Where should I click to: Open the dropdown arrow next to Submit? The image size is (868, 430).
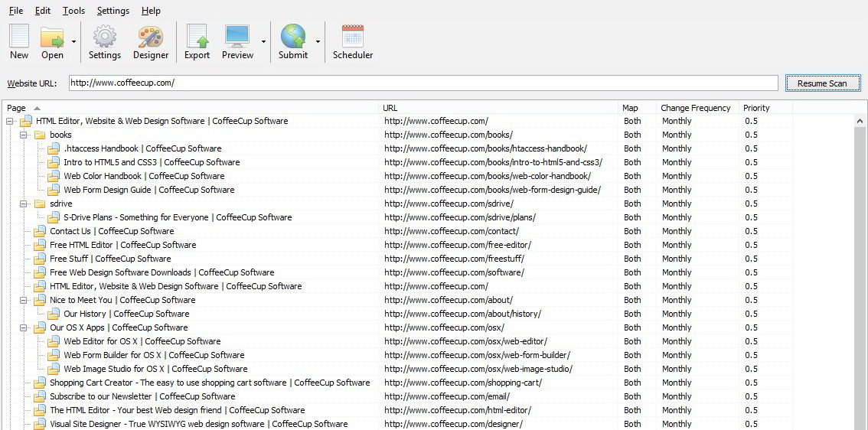coord(318,41)
